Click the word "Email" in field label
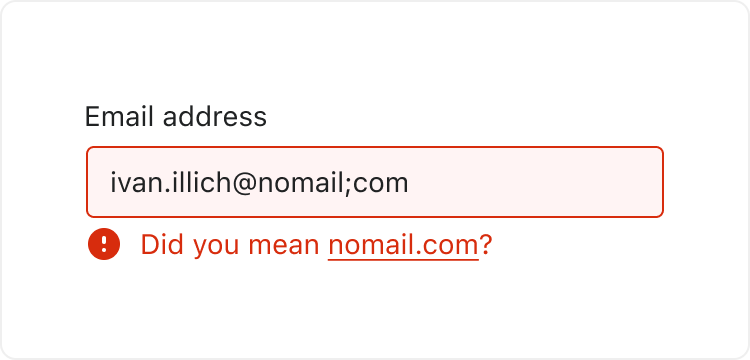 tap(120, 117)
